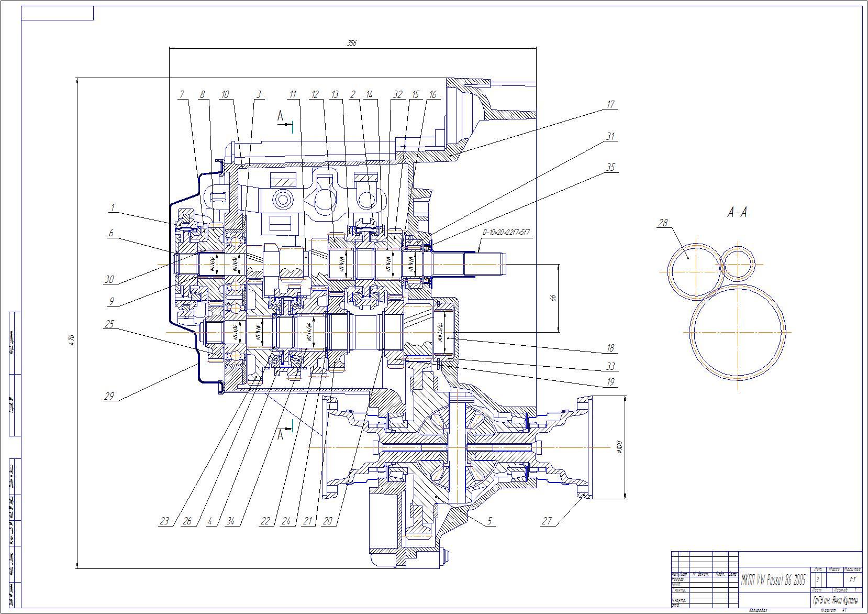Click part callout number 28

pyautogui.click(x=663, y=223)
